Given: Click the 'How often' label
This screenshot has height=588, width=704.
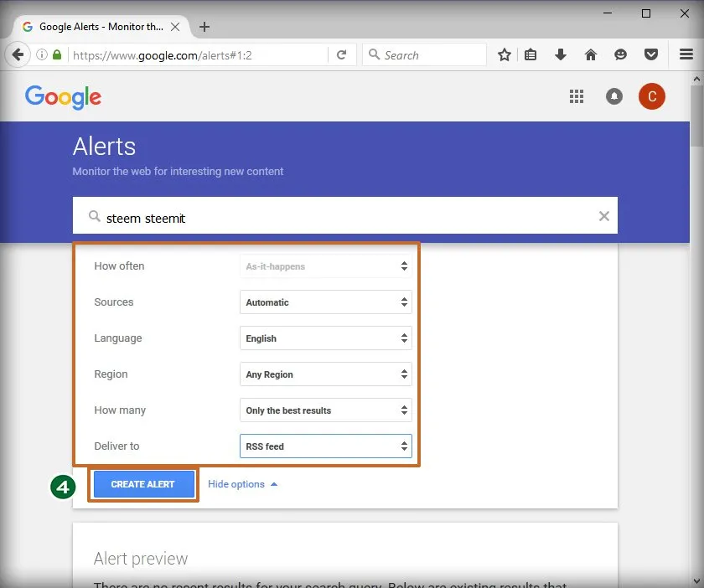Looking at the screenshot, I should point(119,266).
